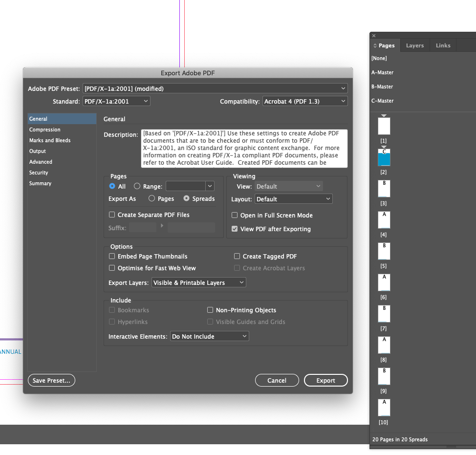Select the page 2 thumbnail in Pages panel
The image size is (476, 455).
pos(384,157)
